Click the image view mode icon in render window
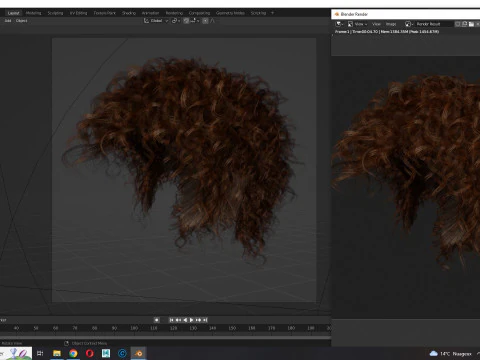 tap(350, 24)
